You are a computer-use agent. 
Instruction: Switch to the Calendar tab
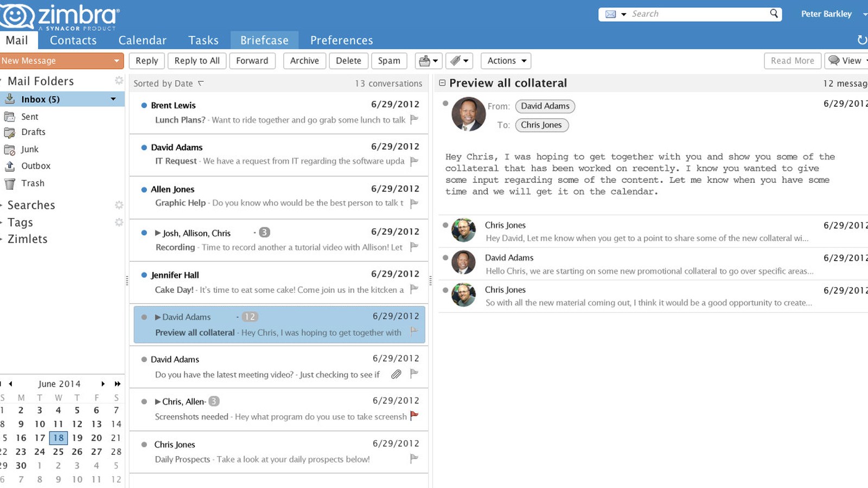[x=142, y=40]
